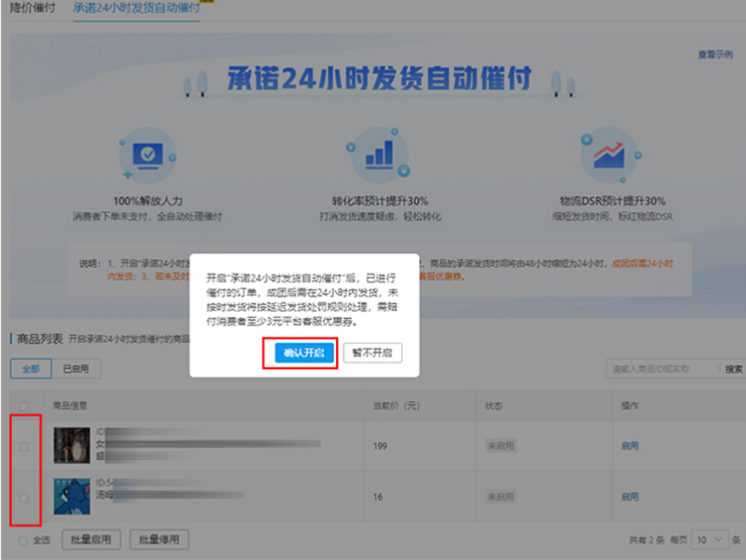Click the price value 16
This screenshot has width=746, height=560.
click(377, 497)
